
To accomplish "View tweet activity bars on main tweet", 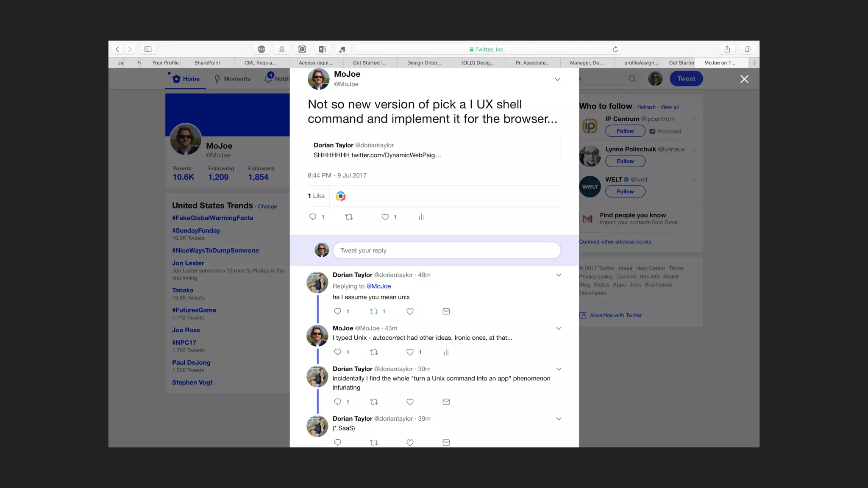I will point(421,217).
